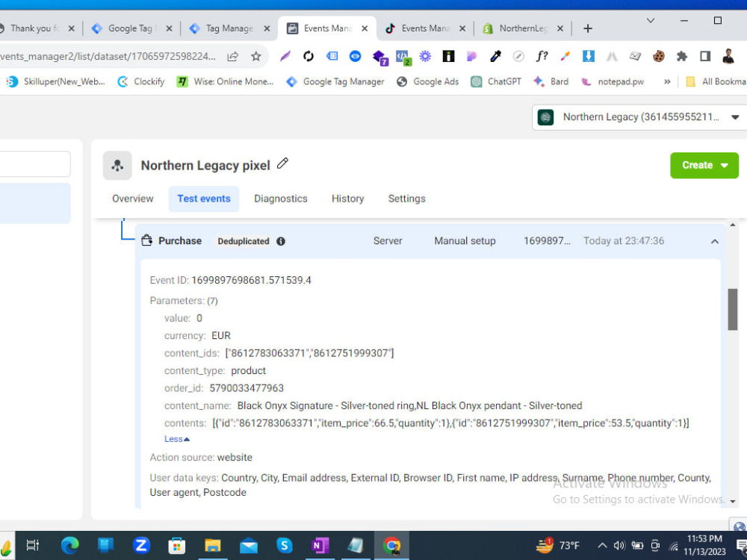Screen dimensions: 747x560
Task: Click Less to hide the contents parameter
Action: click(x=173, y=439)
